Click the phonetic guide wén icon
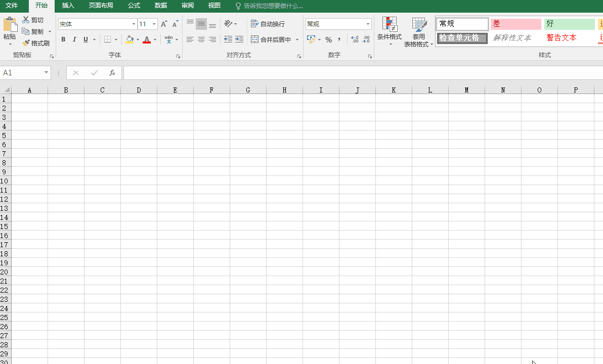 pos(168,39)
